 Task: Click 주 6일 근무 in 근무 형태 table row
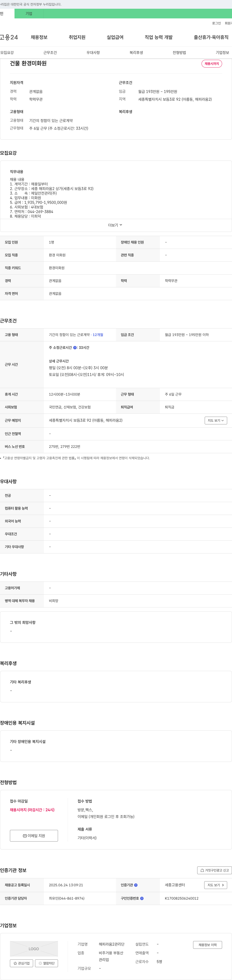pos(173,395)
